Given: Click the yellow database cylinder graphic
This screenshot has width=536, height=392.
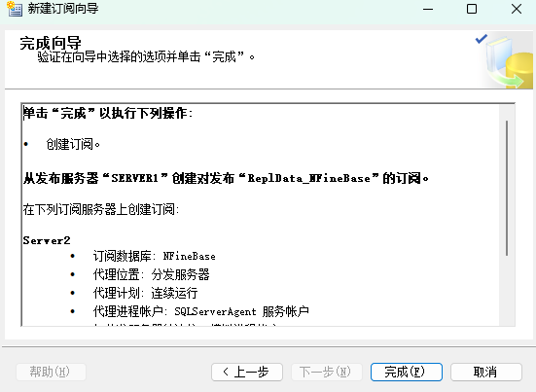Looking at the screenshot, I should [519, 70].
